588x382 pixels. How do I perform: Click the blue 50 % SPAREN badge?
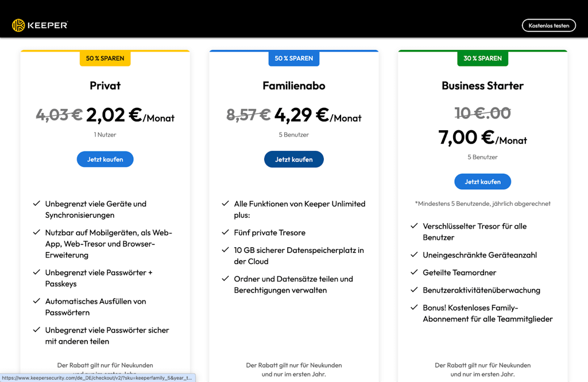pos(293,59)
